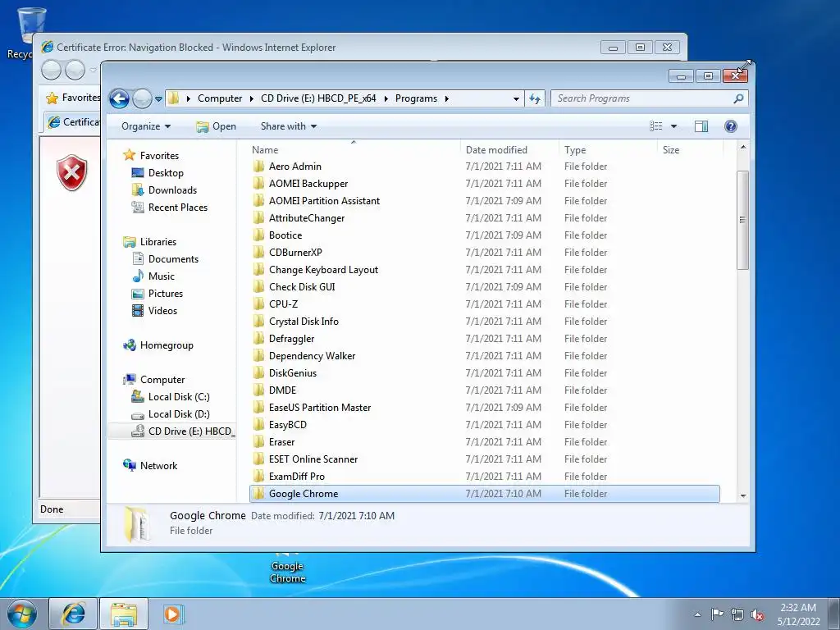Image resolution: width=840 pixels, height=630 pixels.
Task: Click the ESET Online Scanner folder name
Action: pos(313,459)
